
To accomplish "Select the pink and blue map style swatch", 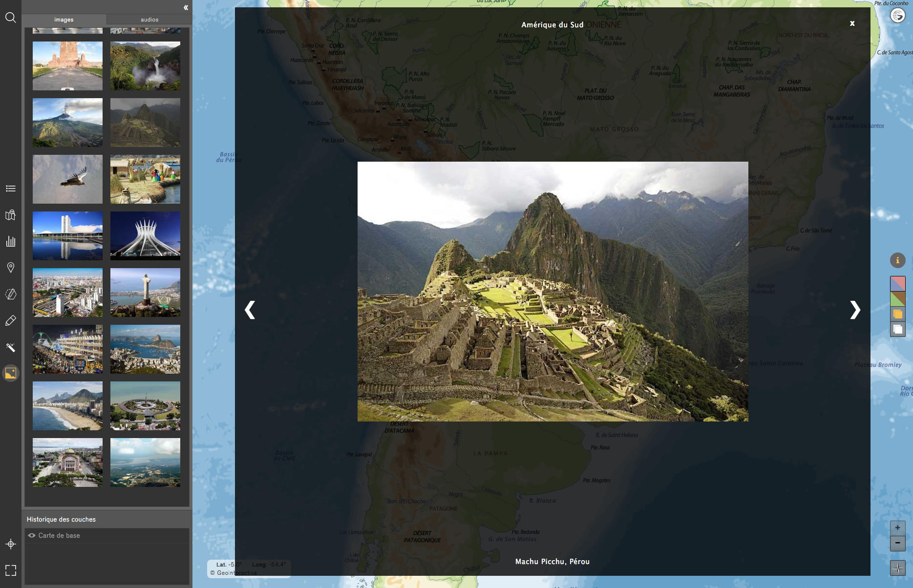I will pos(897,284).
